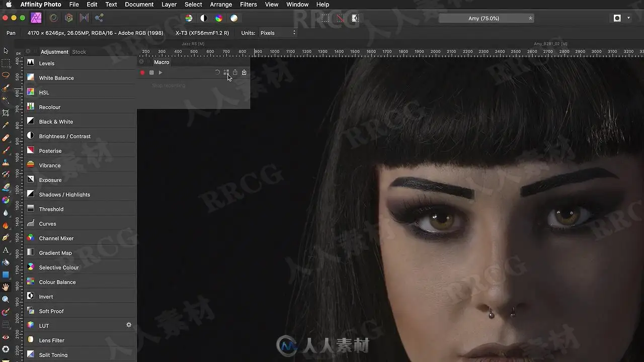Select the Blur droplet tool
This screenshot has width=644, height=362.
[x=6, y=212]
